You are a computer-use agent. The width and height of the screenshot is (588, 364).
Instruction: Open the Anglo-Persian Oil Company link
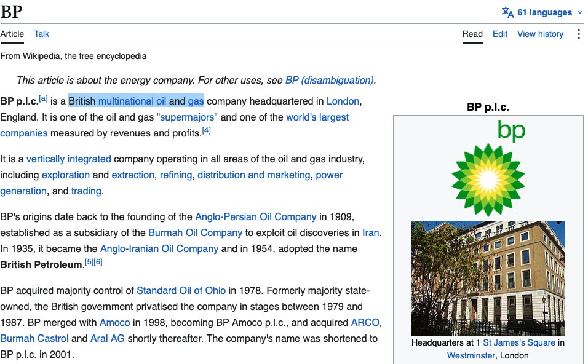[x=256, y=216]
